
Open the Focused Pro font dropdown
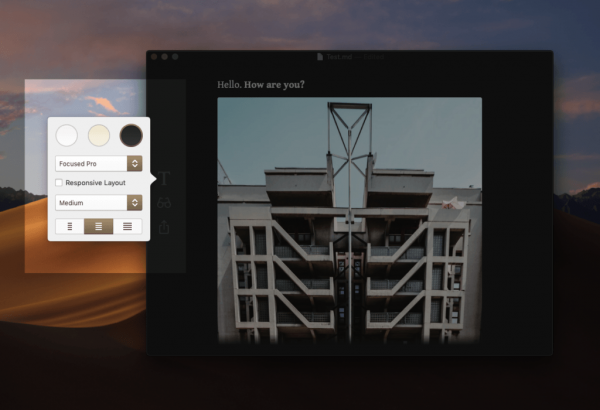(99, 163)
